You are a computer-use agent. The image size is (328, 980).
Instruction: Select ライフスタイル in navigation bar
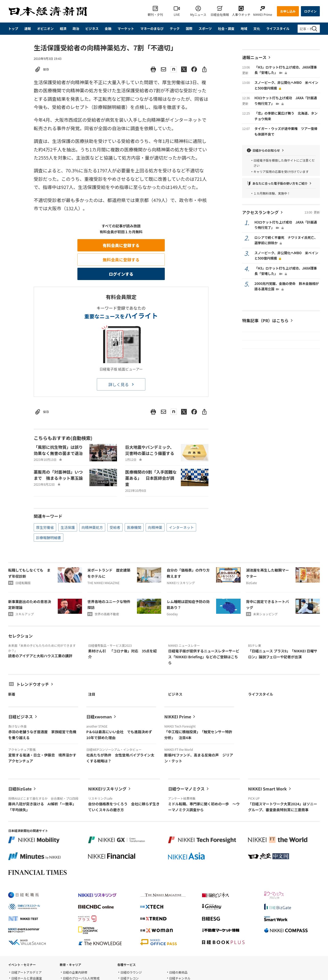[277, 29]
